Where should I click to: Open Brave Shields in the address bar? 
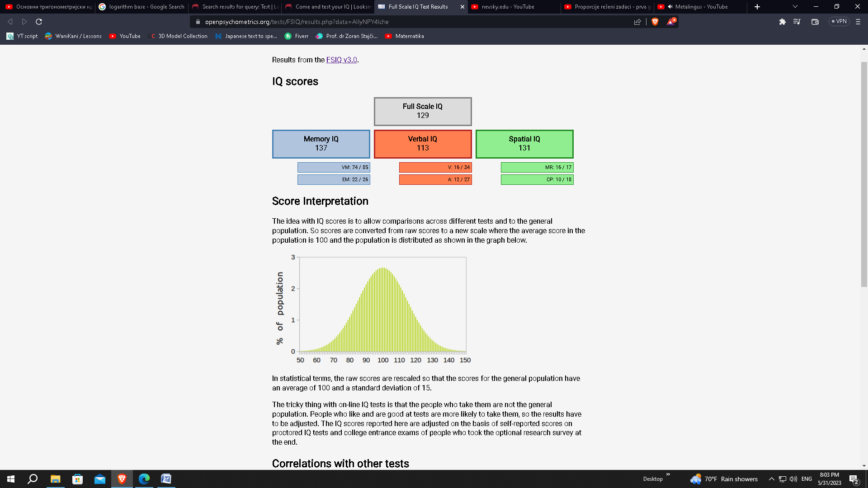[x=654, y=21]
